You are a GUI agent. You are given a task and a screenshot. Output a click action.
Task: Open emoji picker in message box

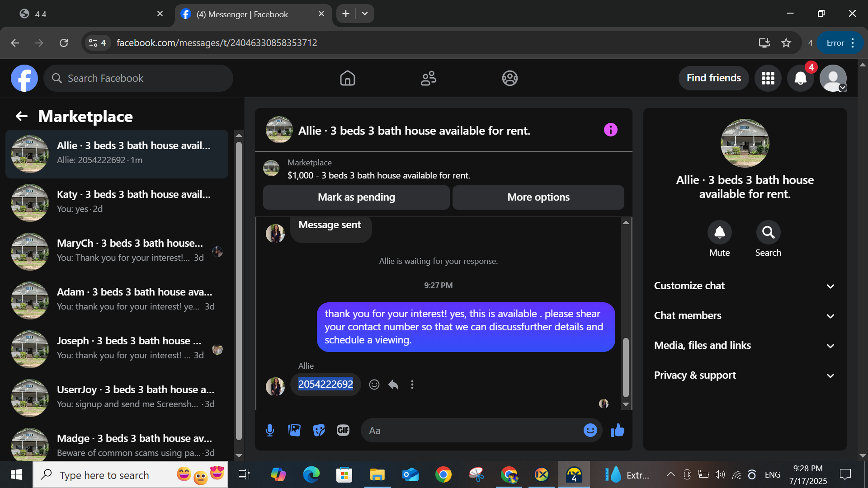[x=590, y=431]
